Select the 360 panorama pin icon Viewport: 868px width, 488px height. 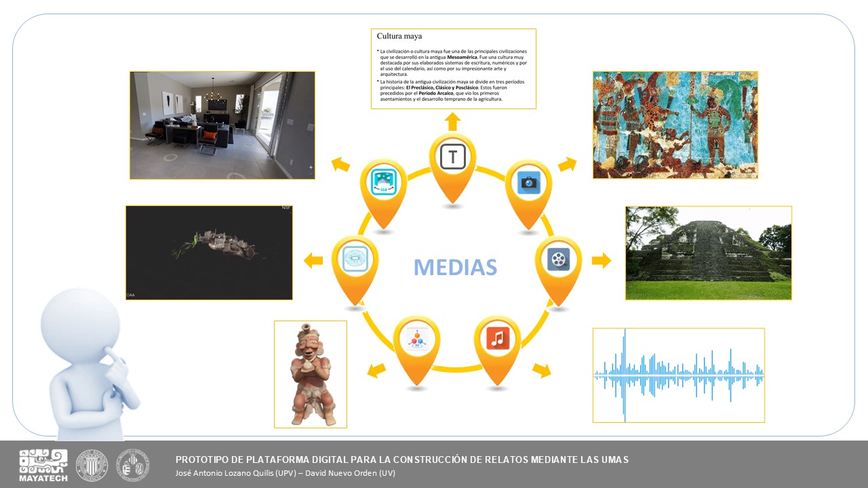[x=383, y=183]
